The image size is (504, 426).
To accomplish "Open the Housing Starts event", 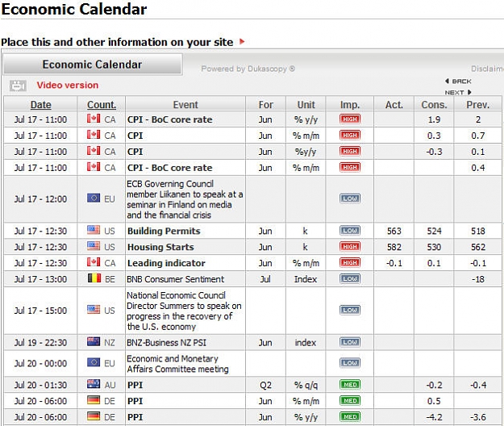I will coord(160,247).
